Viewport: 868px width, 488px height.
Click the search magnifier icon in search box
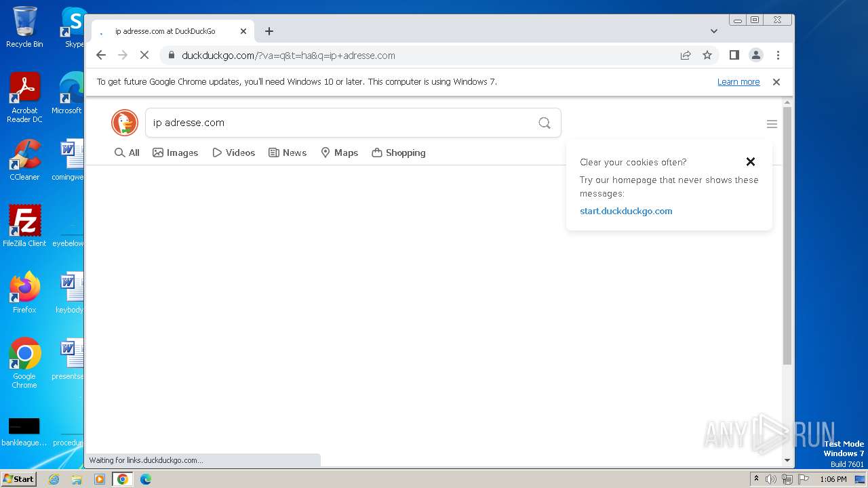545,123
